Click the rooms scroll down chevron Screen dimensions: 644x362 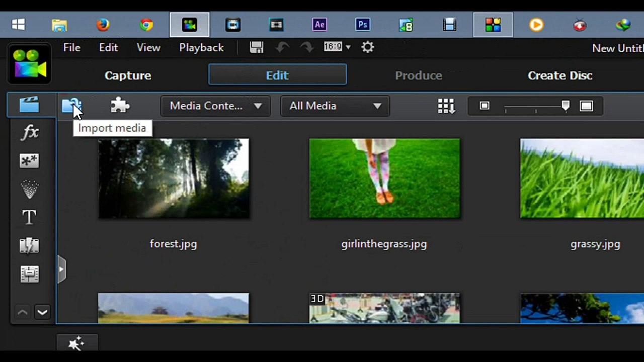(42, 312)
